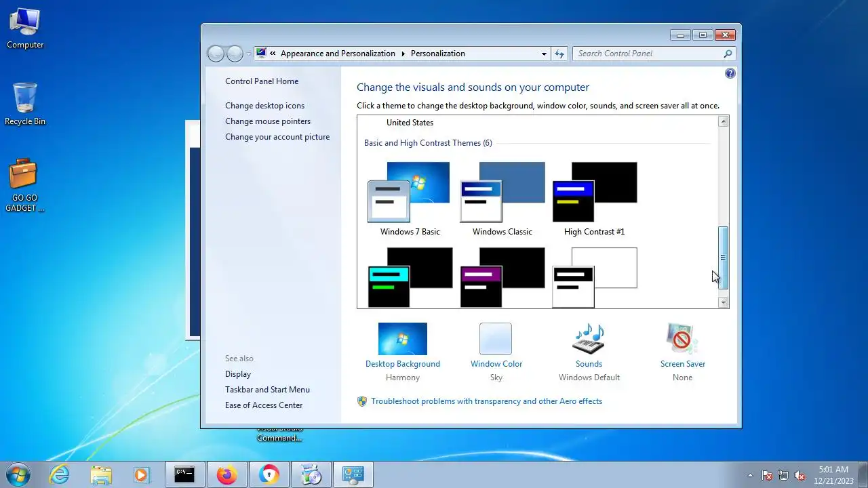Click the circular keyhole app taskbar icon
The width and height of the screenshot is (868, 488).
pyautogui.click(x=269, y=474)
